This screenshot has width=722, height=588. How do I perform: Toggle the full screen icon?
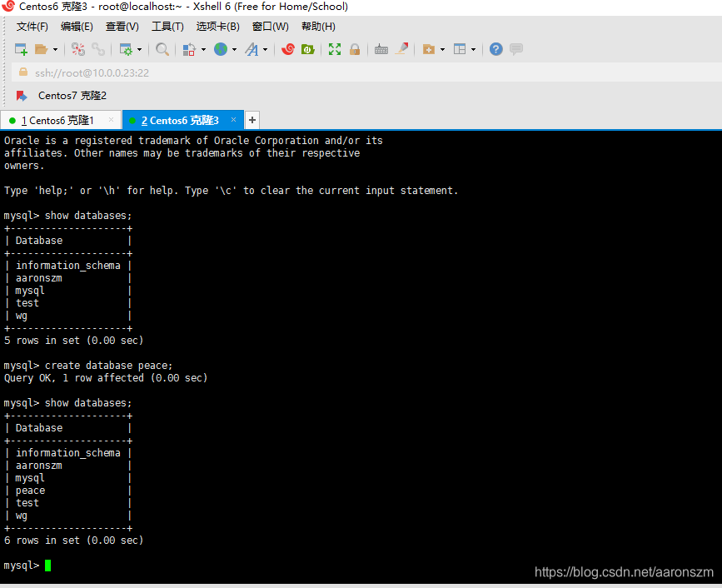[335, 49]
